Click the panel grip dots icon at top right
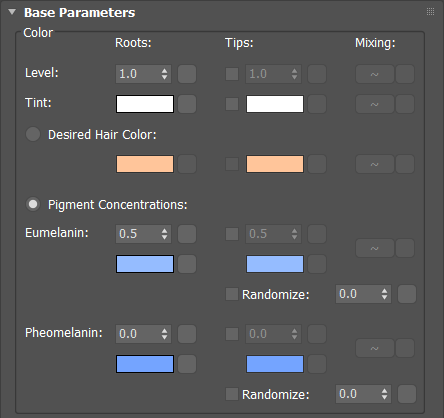Image resolution: width=444 pixels, height=418 pixels. click(430, 12)
